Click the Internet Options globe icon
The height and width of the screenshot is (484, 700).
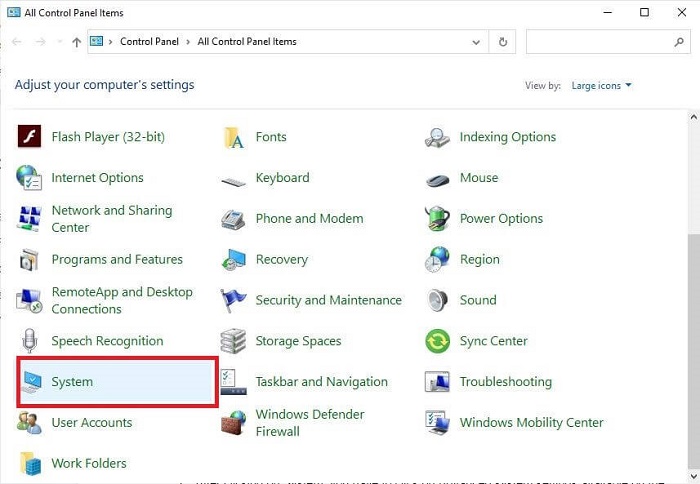29,177
